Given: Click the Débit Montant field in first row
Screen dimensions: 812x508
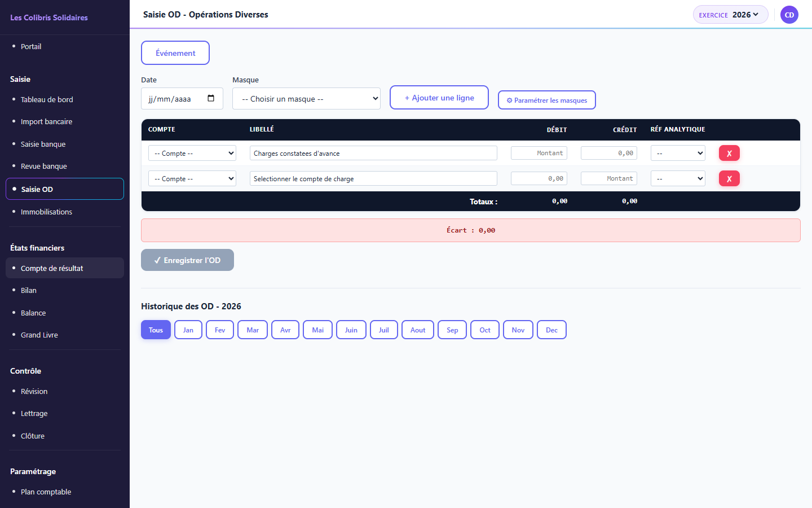Looking at the screenshot, I should tap(539, 153).
